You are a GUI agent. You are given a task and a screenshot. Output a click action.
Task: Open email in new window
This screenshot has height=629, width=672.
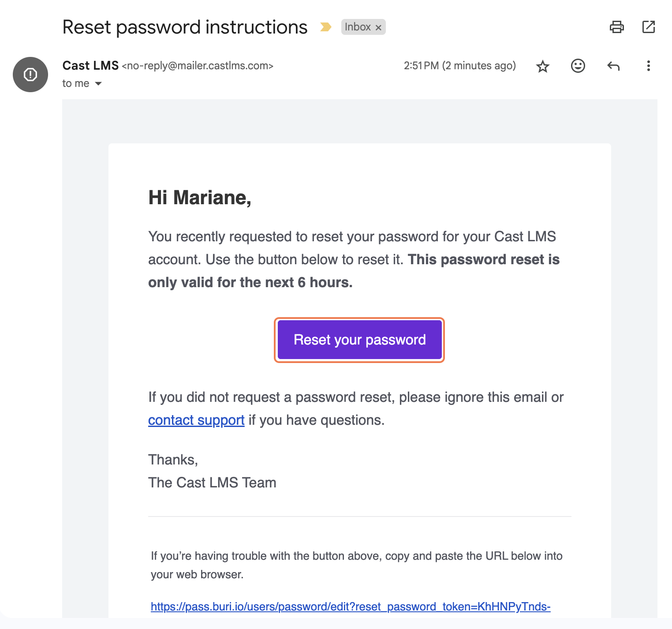(x=648, y=27)
